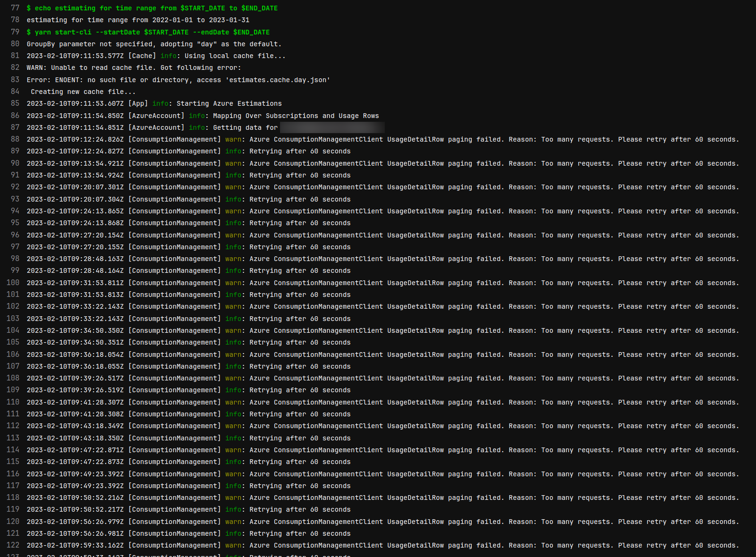
Task: Click the echo estimating command line
Action: pos(152,8)
